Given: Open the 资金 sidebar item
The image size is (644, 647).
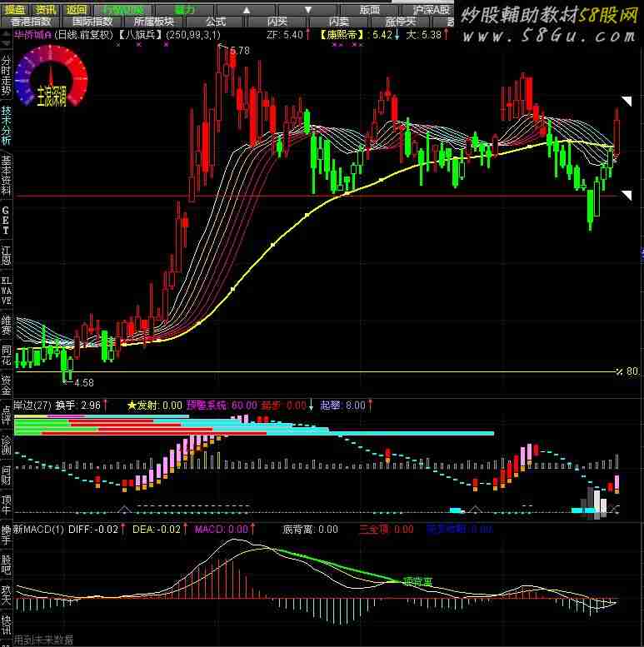Looking at the screenshot, I should coord(6,385).
